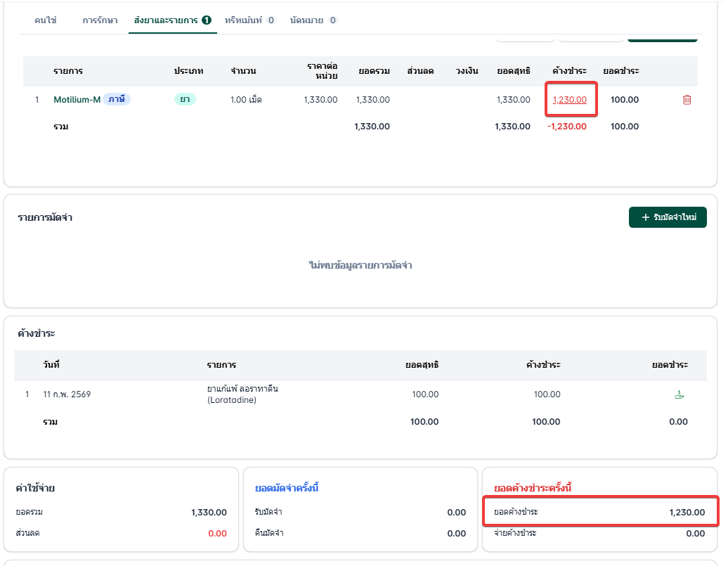The image size is (728, 566).
Task: Delete the Motilium-M row via trash icon
Action: pyautogui.click(x=687, y=99)
